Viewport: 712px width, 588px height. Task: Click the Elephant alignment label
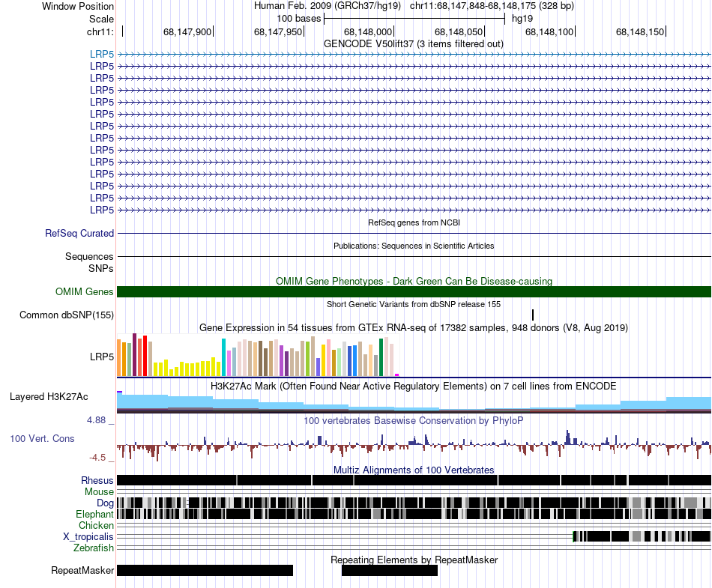tap(94, 514)
